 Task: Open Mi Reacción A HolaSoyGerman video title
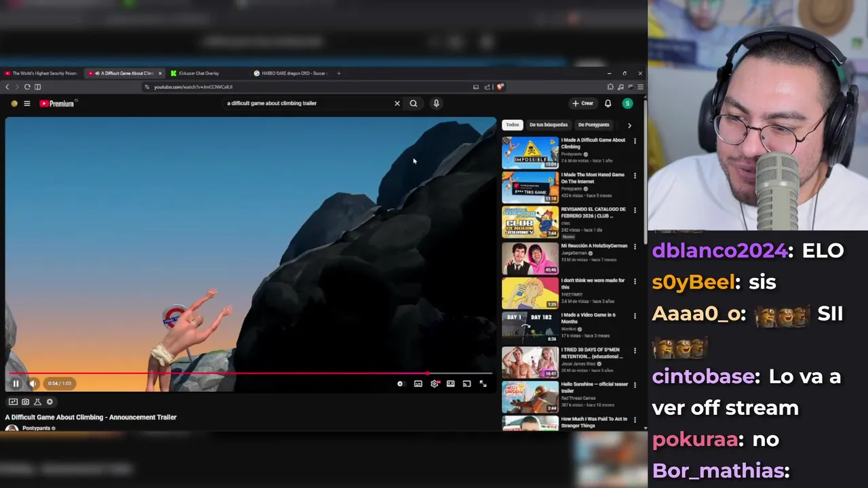click(594, 246)
